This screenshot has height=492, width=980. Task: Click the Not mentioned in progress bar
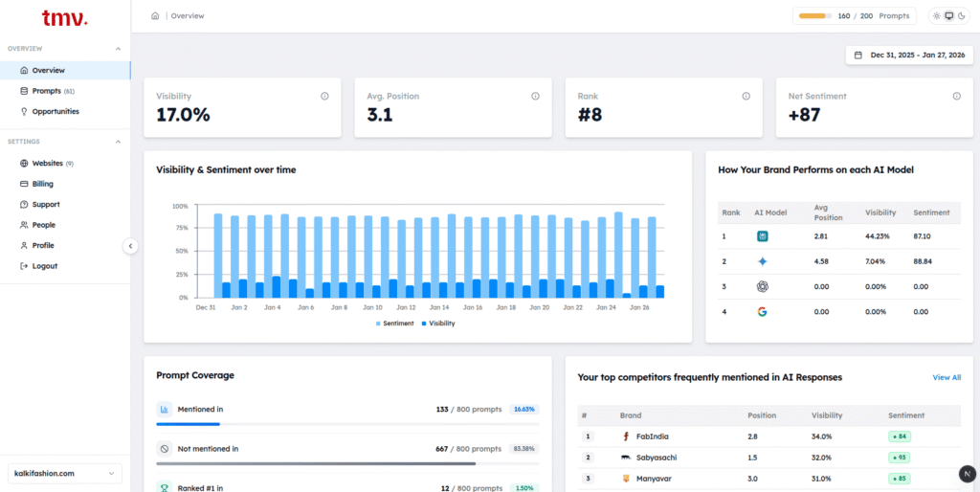347,464
